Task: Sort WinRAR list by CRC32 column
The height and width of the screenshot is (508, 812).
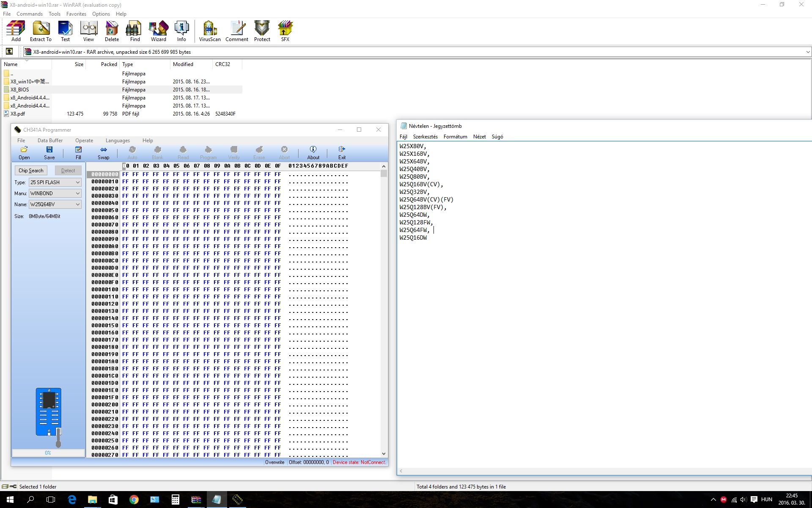Action: click(x=227, y=64)
